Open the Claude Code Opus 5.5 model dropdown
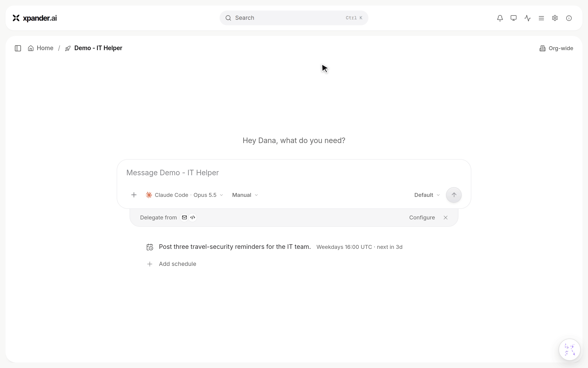The image size is (588, 368). pyautogui.click(x=184, y=195)
